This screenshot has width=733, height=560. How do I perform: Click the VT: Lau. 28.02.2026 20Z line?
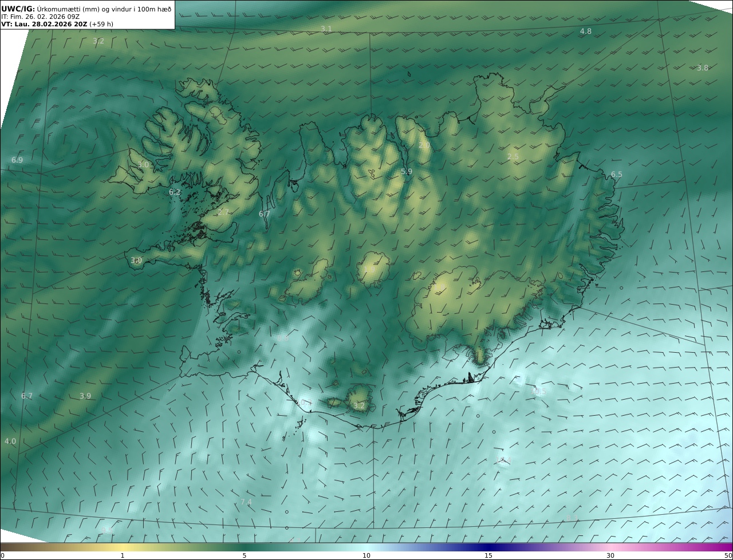pyautogui.click(x=57, y=24)
